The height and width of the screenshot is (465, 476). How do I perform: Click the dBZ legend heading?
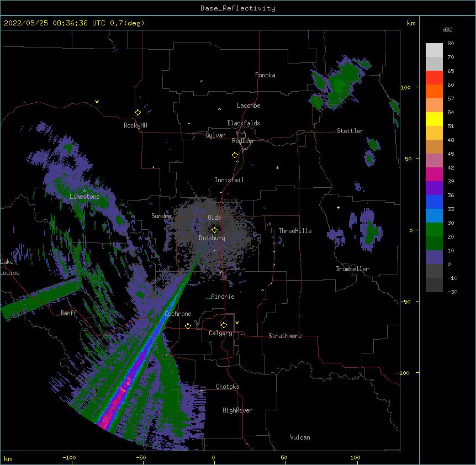[x=447, y=29]
